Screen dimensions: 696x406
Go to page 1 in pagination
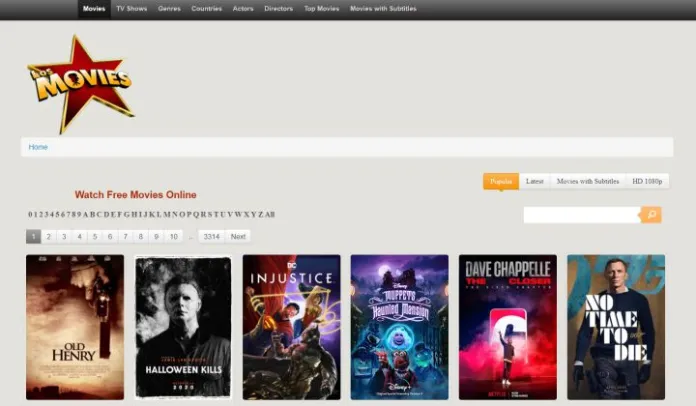point(33,237)
